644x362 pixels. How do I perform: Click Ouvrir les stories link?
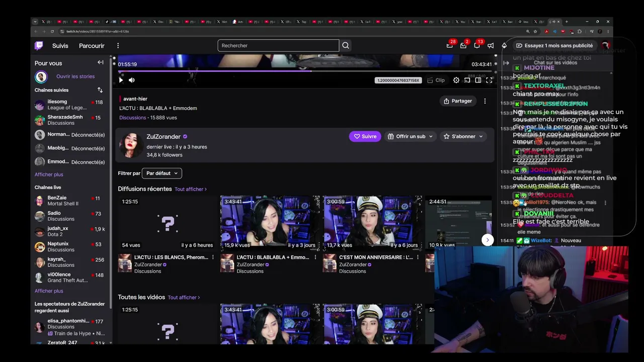[75, 76]
